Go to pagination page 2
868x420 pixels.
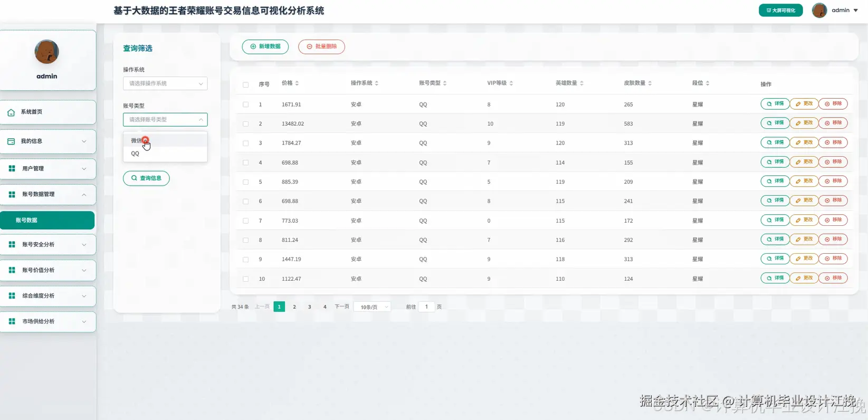coord(294,307)
